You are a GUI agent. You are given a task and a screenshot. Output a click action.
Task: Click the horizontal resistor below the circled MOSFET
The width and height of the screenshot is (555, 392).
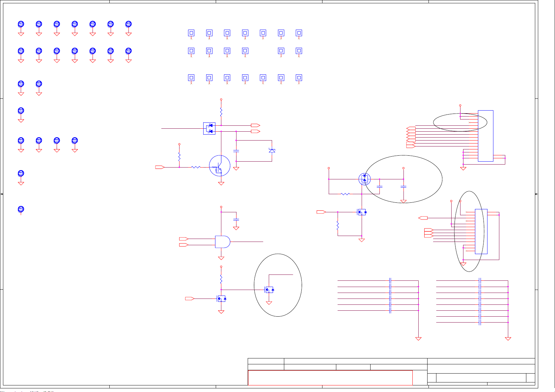[345, 194]
